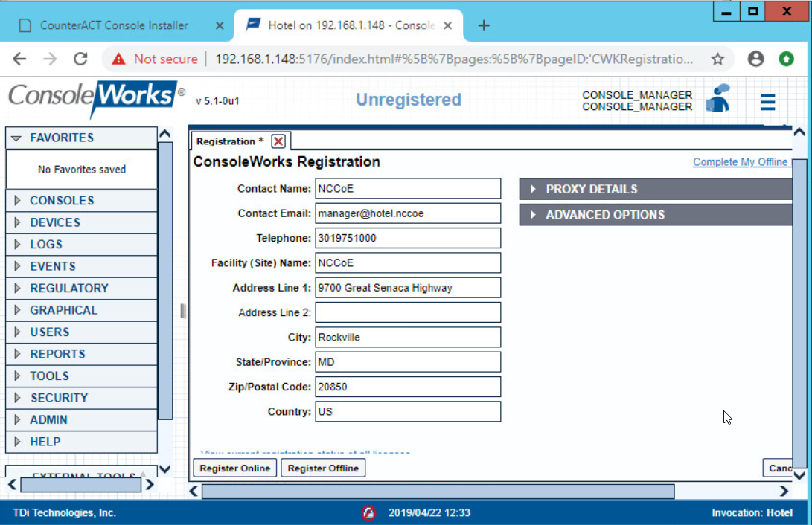Click the sidebar horizontal scroll left arrow
Image resolution: width=812 pixels, height=525 pixels.
(x=13, y=485)
